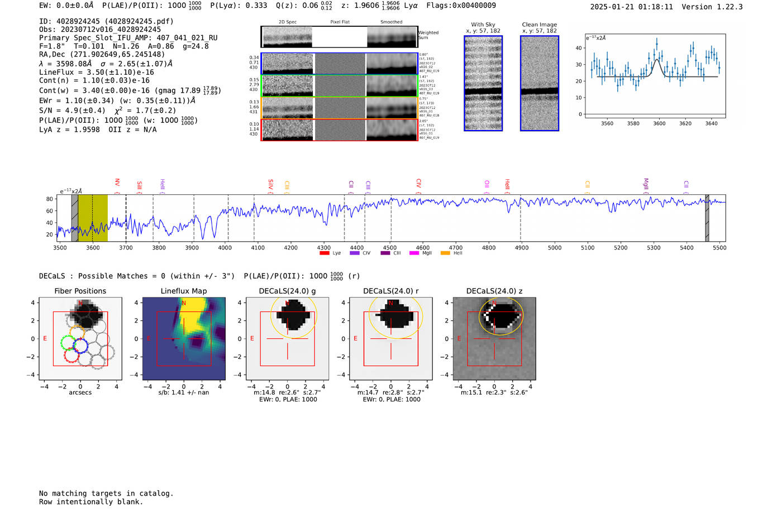
Task: Click the orange HeII legend swatch
Action: (445, 253)
